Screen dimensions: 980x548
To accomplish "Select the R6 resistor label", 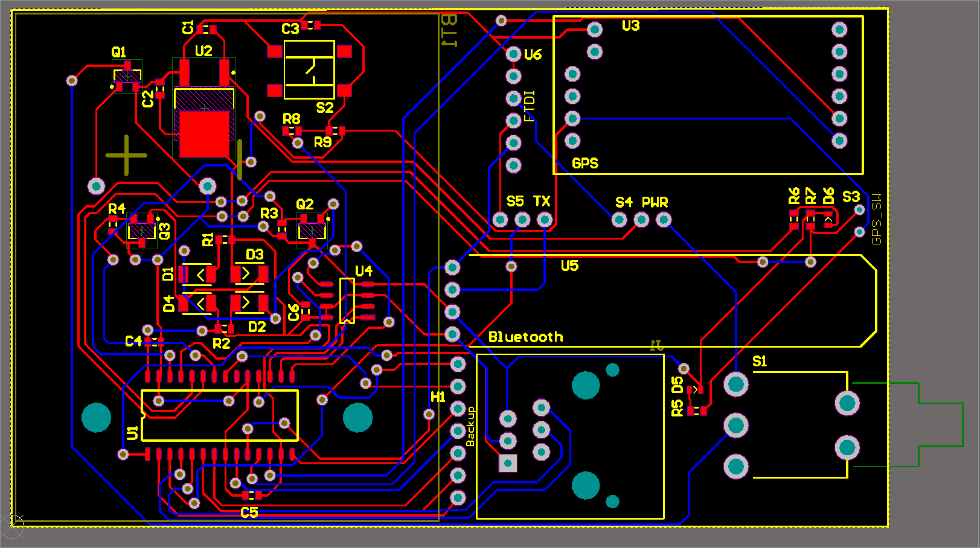I will (x=794, y=196).
